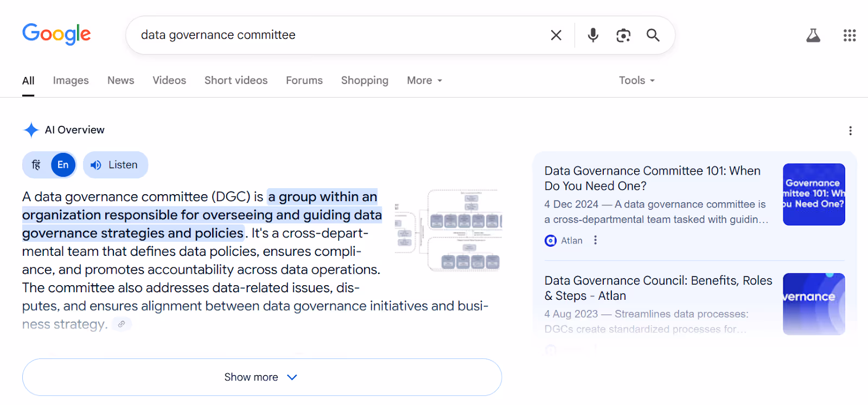This screenshot has width=868, height=405.
Task: Click the Google logo
Action: [x=56, y=35]
